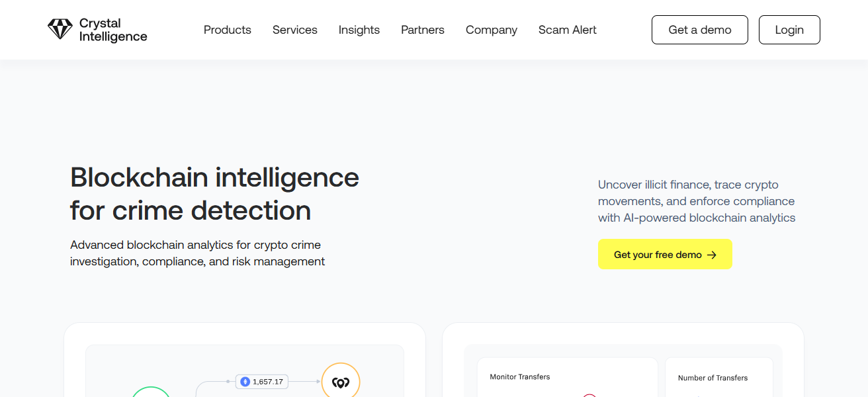
Task: Open the Scam Alert page
Action: (x=567, y=30)
